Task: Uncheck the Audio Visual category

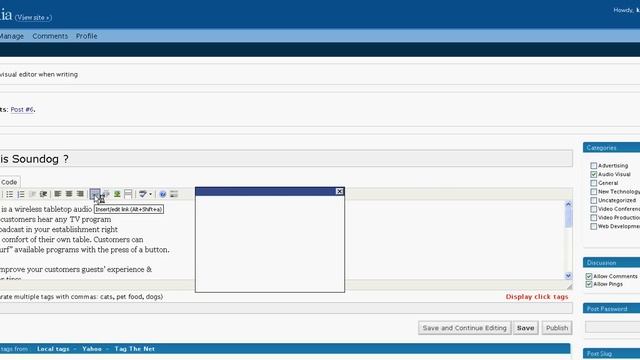Action: click(593, 174)
